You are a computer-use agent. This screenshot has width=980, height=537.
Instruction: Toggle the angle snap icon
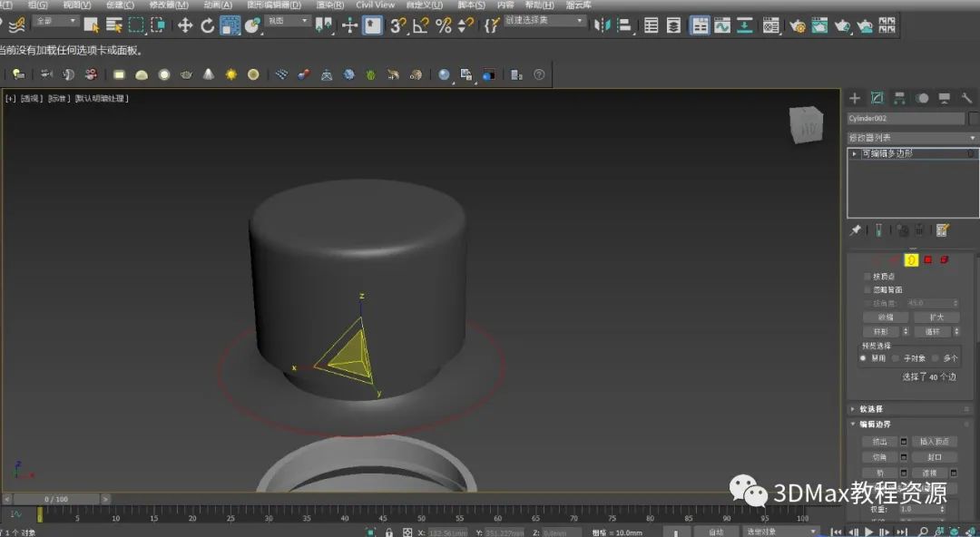(421, 25)
